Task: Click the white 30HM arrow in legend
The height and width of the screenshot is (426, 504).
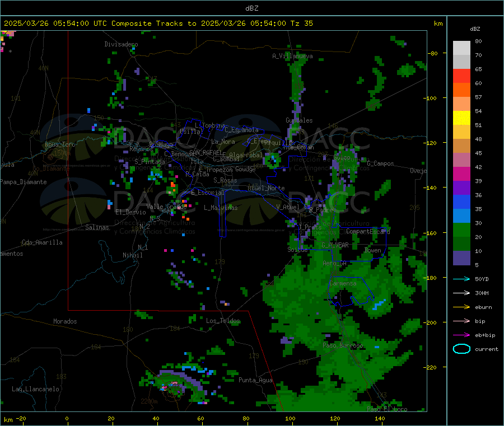Action: (x=461, y=293)
